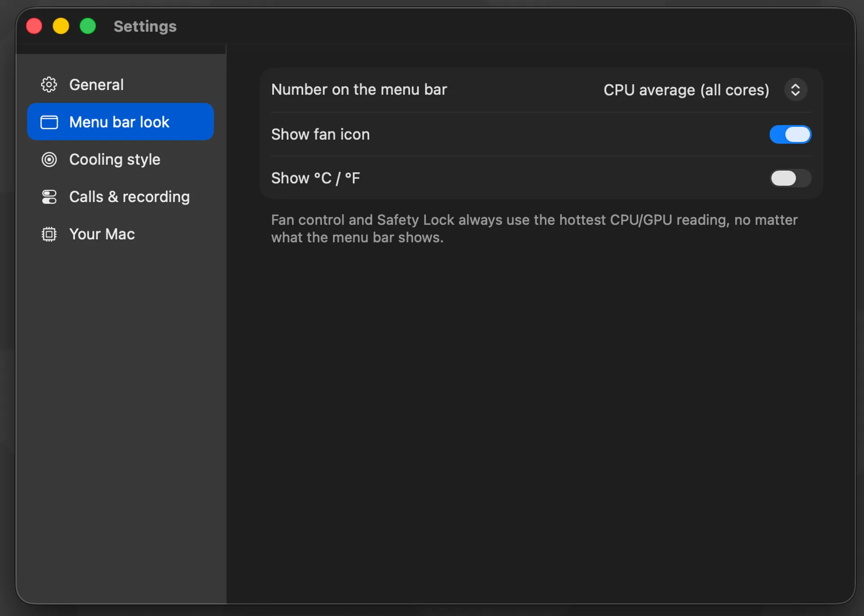Enable the Show °C / °F switch
The width and height of the screenshot is (864, 616).
point(790,178)
